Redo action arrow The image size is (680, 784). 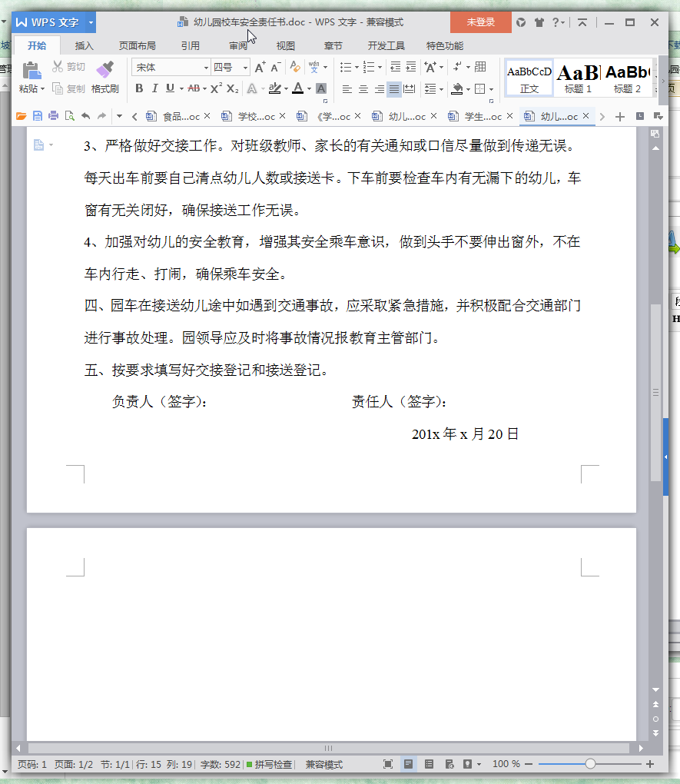(101, 116)
